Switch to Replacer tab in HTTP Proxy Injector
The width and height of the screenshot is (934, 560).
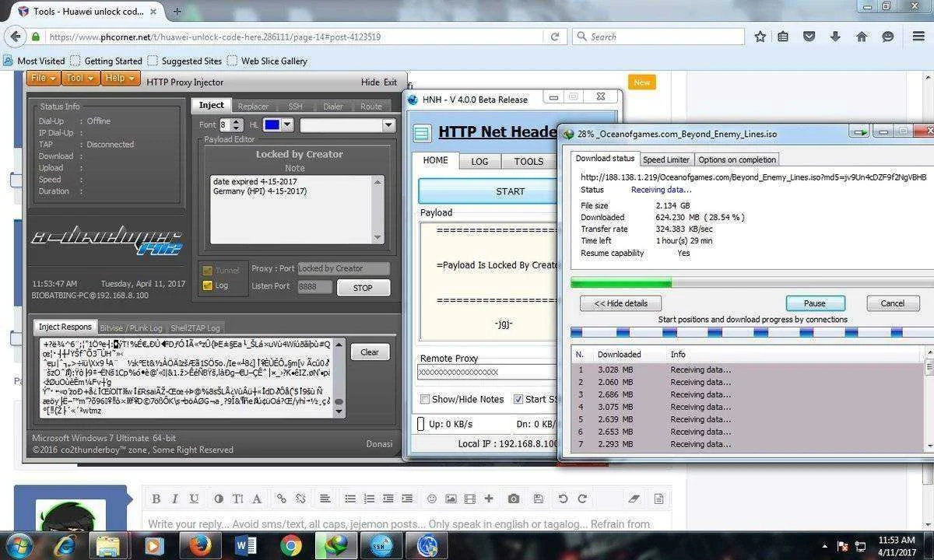coord(253,107)
